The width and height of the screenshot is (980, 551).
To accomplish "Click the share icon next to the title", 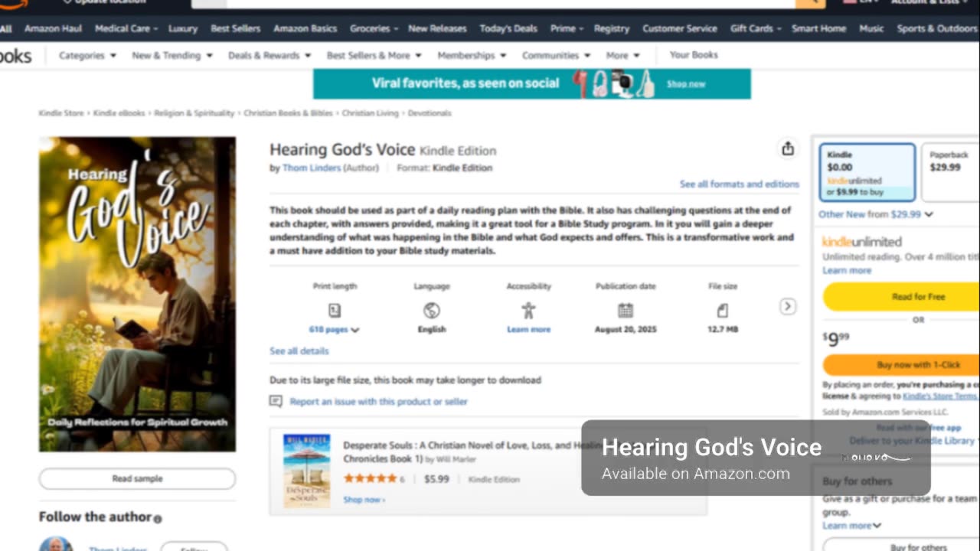I will coord(788,148).
